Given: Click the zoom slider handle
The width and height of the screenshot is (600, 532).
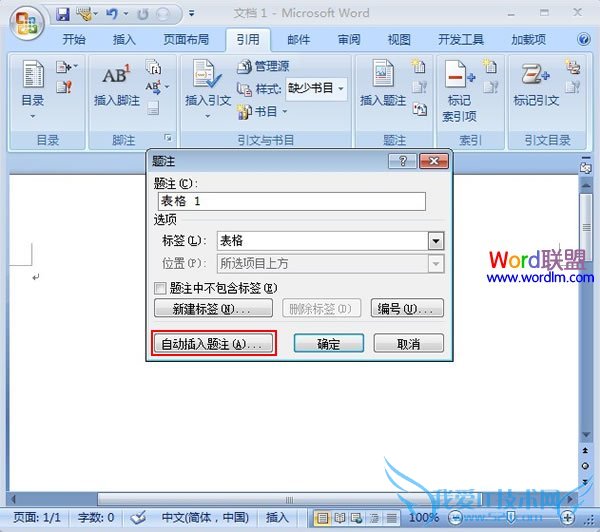Looking at the screenshot, I should tap(511, 518).
